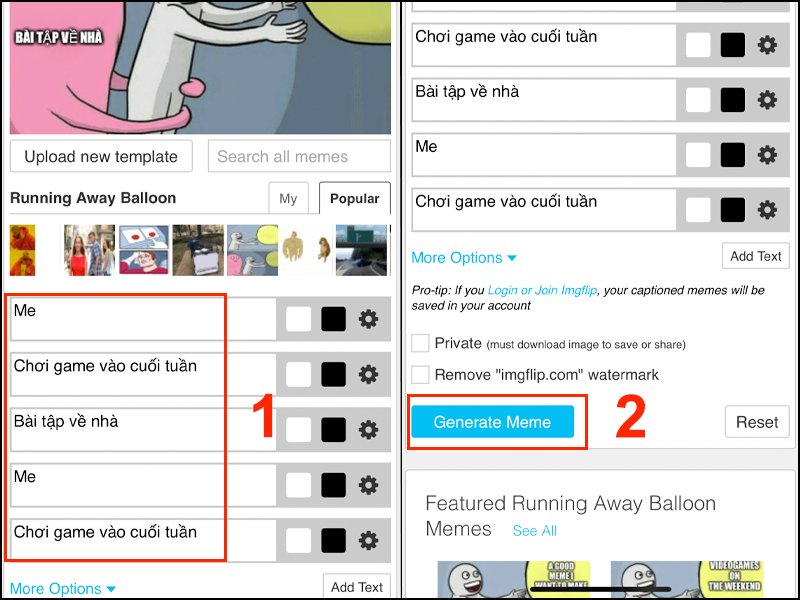The image size is (800, 600).
Task: Check Remove imgflip.com watermark option
Action: pyautogui.click(x=420, y=374)
